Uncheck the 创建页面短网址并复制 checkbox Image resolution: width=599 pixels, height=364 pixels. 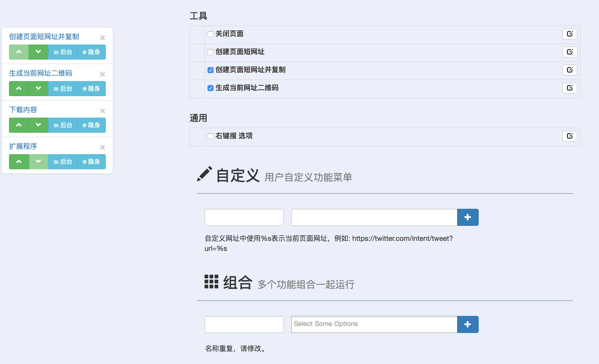(210, 70)
